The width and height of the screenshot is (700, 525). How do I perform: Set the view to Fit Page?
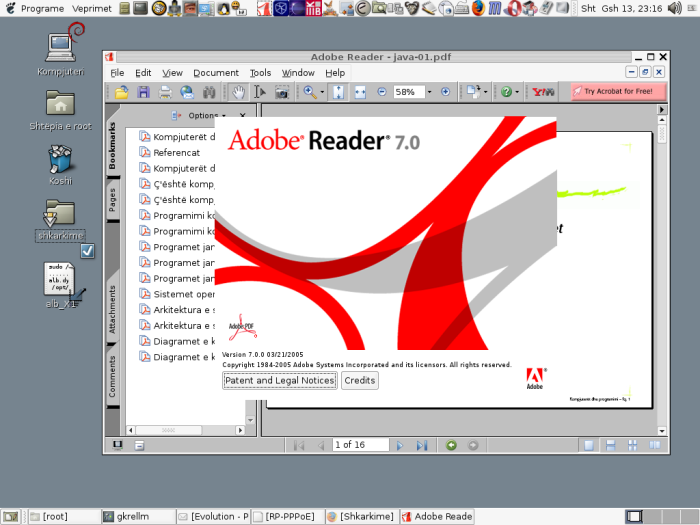[x=338, y=92]
